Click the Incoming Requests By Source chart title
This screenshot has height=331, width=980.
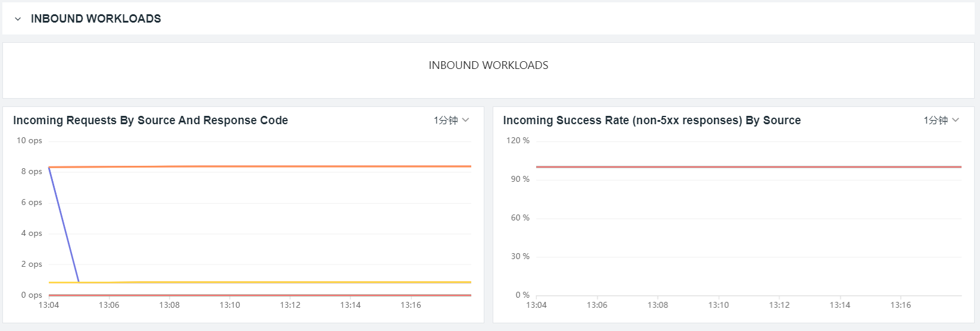tap(151, 120)
